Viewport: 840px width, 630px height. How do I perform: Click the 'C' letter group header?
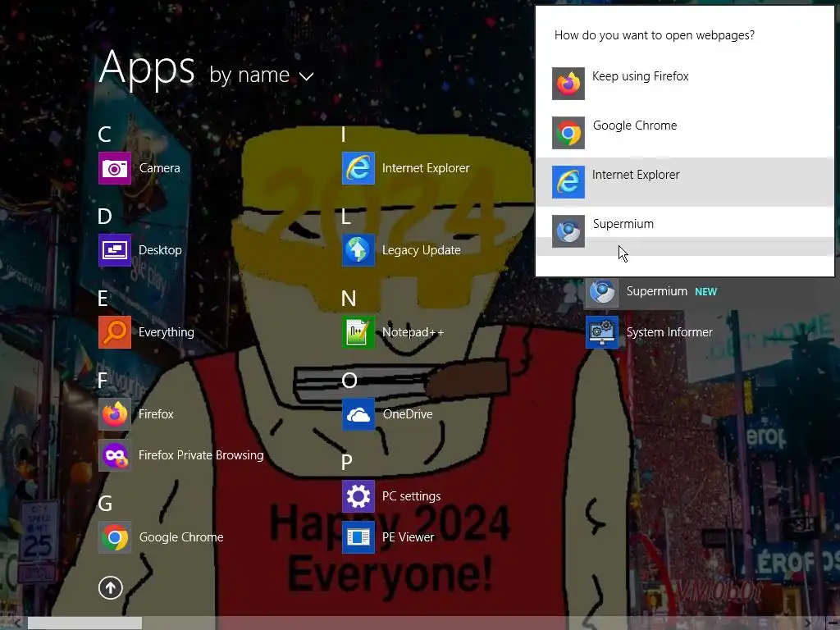(104, 135)
